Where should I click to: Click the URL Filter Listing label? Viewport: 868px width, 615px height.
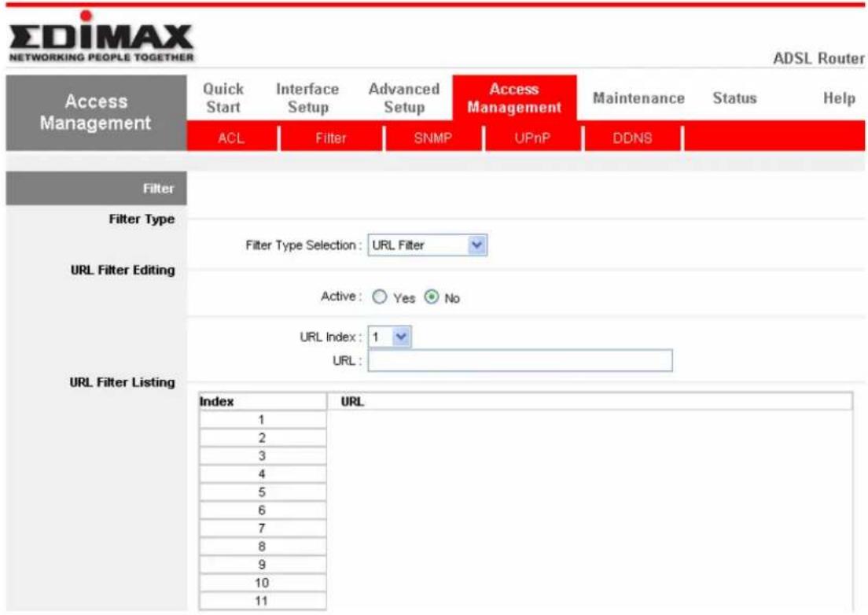[x=122, y=382]
